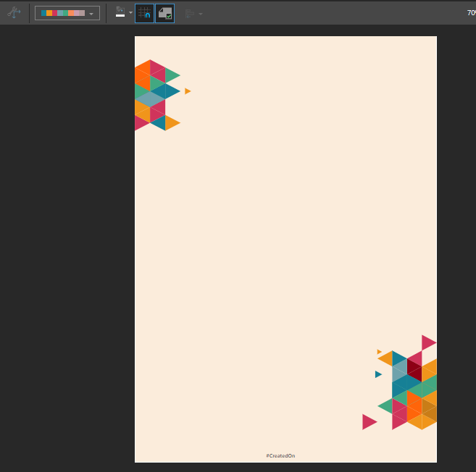This screenshot has height=472, width=476.
Task: Select the small orange triangle above bottom-right cluster
Action: pyautogui.click(x=379, y=352)
